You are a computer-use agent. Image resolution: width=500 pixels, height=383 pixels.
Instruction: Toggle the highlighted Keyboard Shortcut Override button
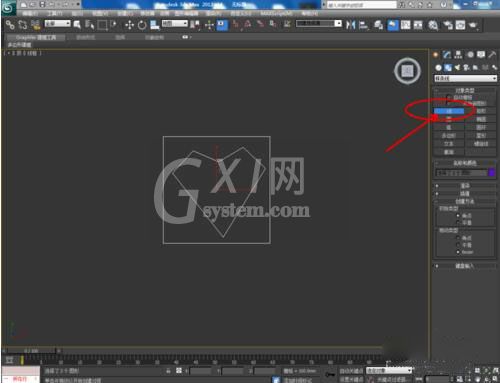click(222, 25)
